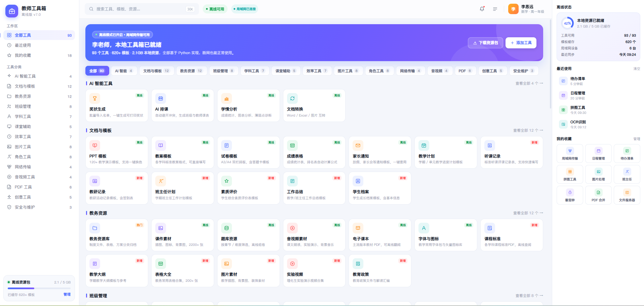Switch to the 文档与模板 category tab

(156, 71)
